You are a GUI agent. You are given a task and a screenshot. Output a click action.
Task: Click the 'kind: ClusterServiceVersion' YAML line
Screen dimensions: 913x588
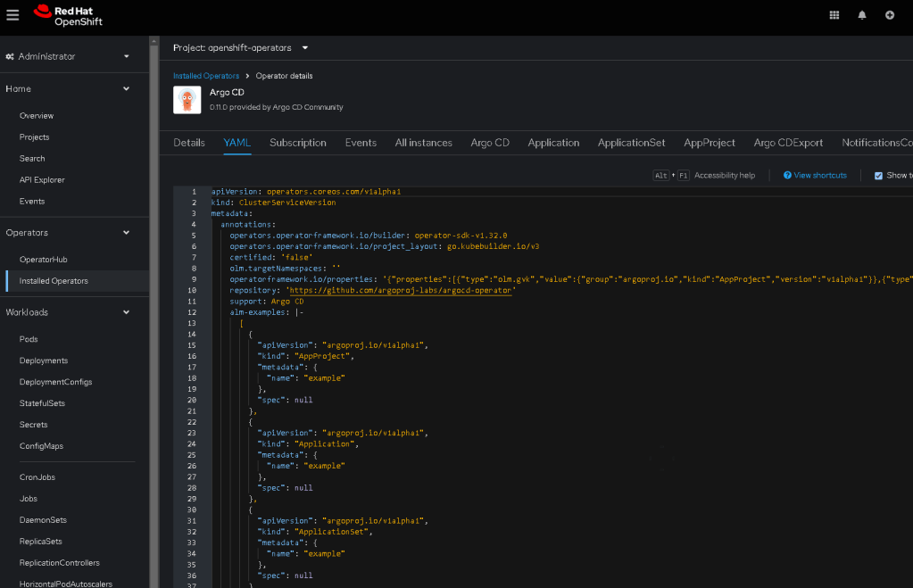click(x=274, y=203)
